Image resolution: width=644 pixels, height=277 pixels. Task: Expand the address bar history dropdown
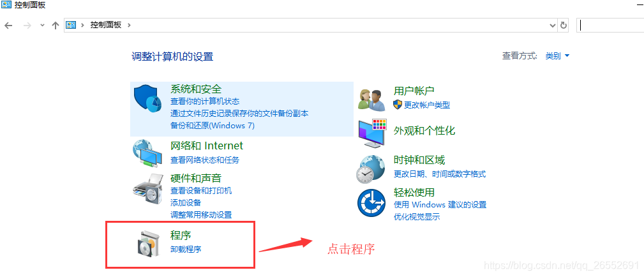coord(553,26)
